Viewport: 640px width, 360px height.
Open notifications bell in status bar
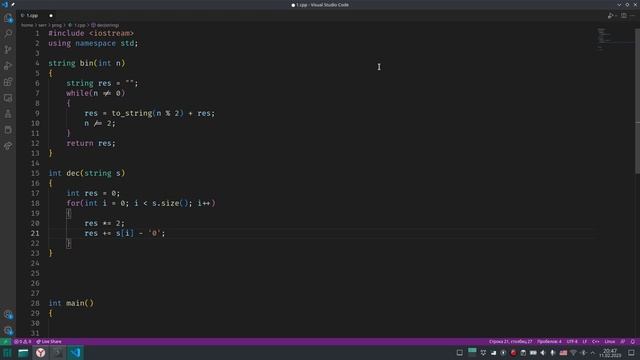[633, 342]
